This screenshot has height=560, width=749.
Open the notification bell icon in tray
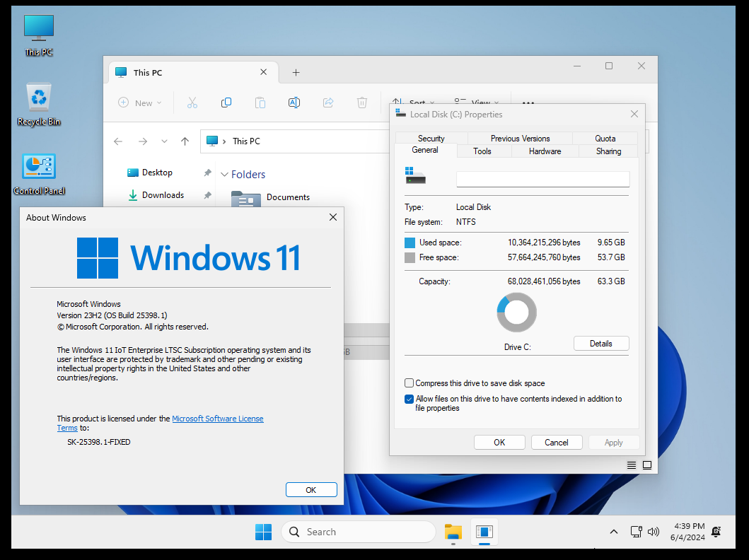pos(716,532)
